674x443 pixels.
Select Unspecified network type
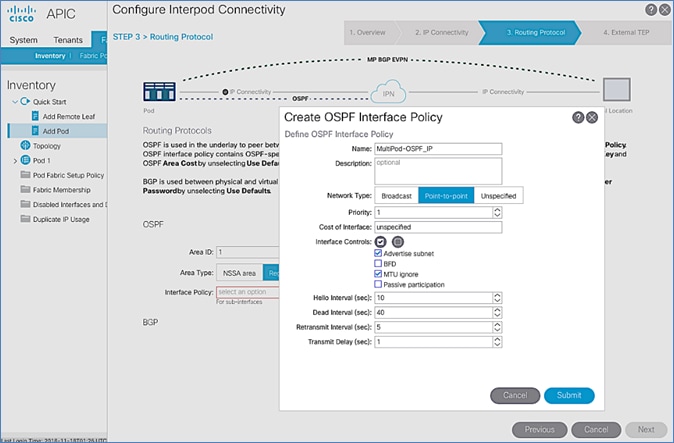499,196
